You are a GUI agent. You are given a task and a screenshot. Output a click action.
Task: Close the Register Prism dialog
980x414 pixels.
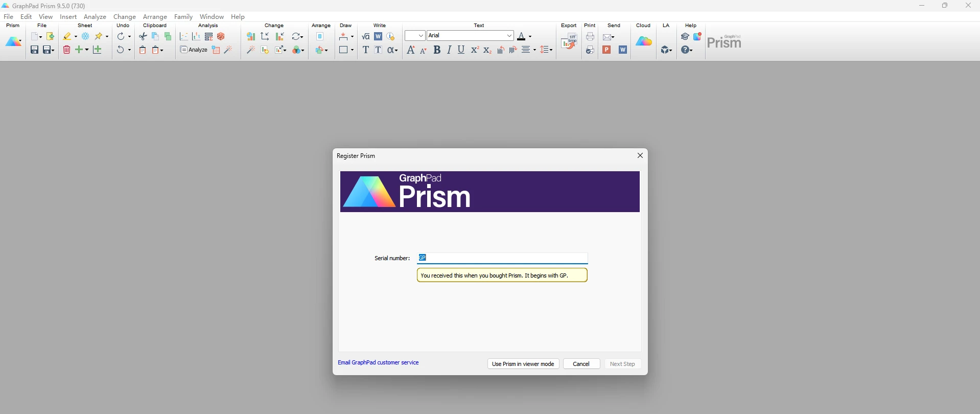tap(640, 155)
